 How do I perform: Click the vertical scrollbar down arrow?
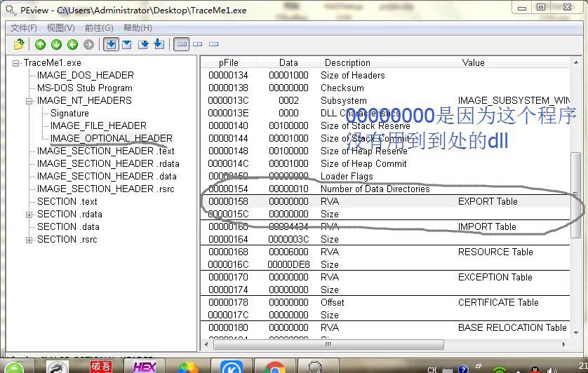pos(576,332)
